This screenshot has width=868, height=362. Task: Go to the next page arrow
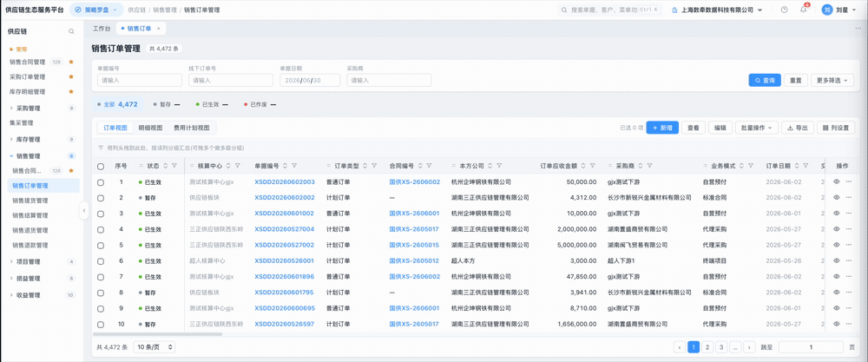click(x=749, y=347)
